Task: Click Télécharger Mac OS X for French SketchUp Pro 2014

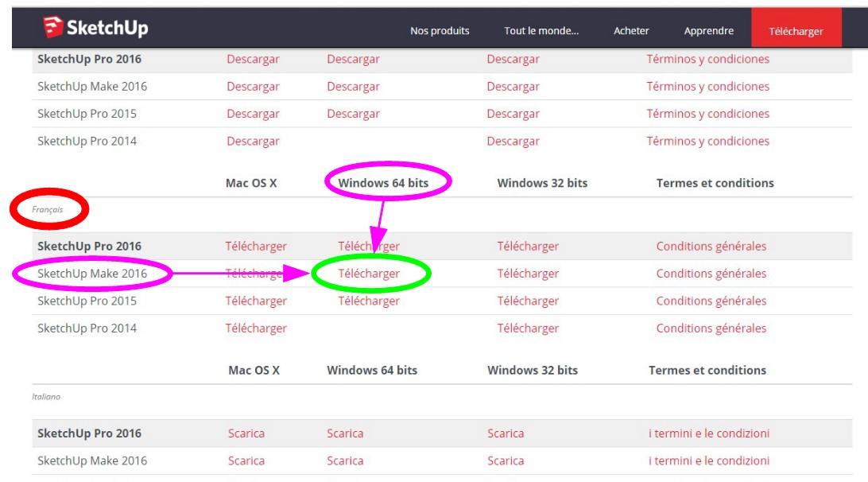Action: pyautogui.click(x=256, y=328)
